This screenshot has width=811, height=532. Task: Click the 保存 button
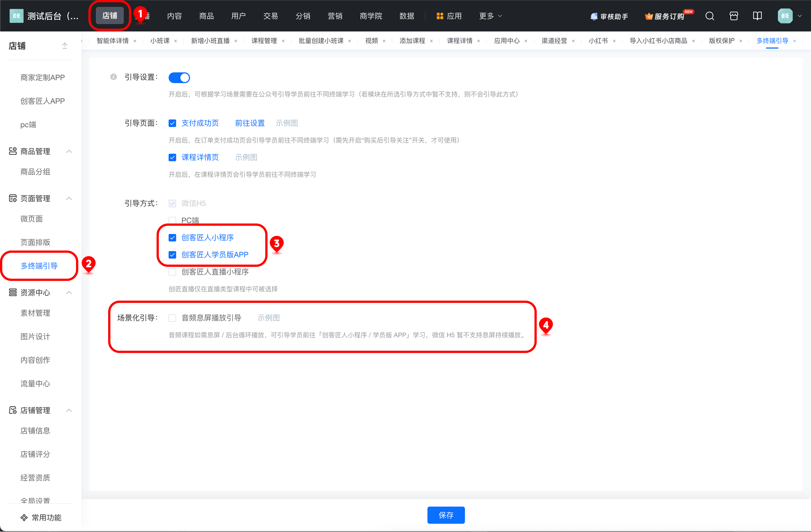446,515
